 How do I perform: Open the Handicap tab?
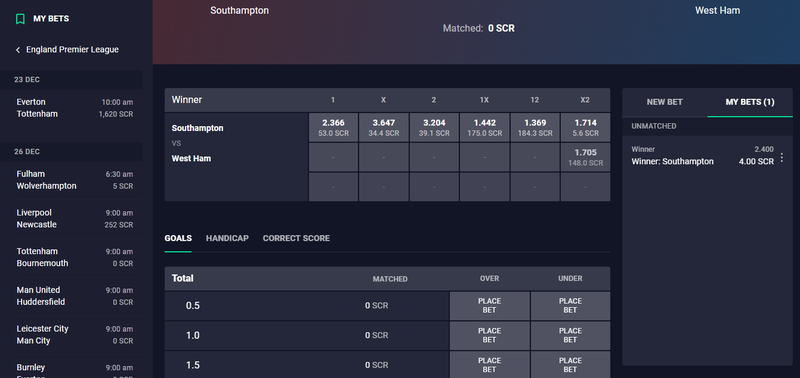(227, 238)
